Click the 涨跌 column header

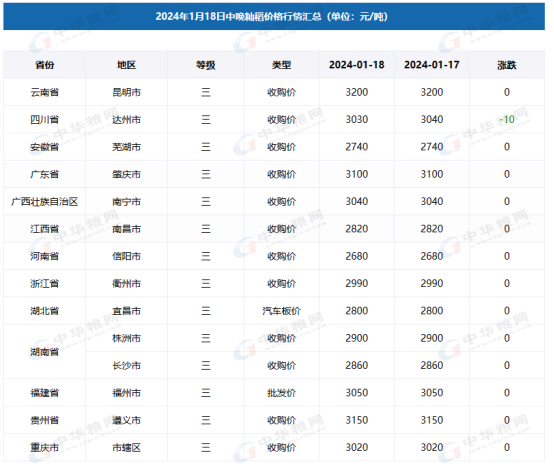pos(507,65)
